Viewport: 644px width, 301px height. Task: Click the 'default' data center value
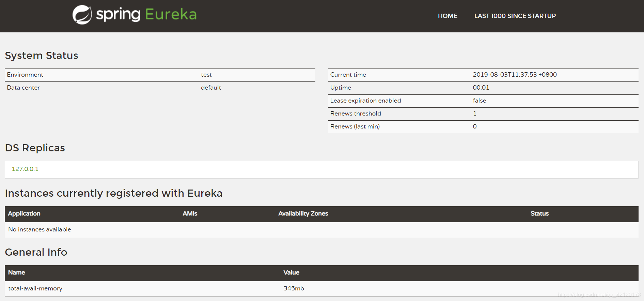pos(211,88)
